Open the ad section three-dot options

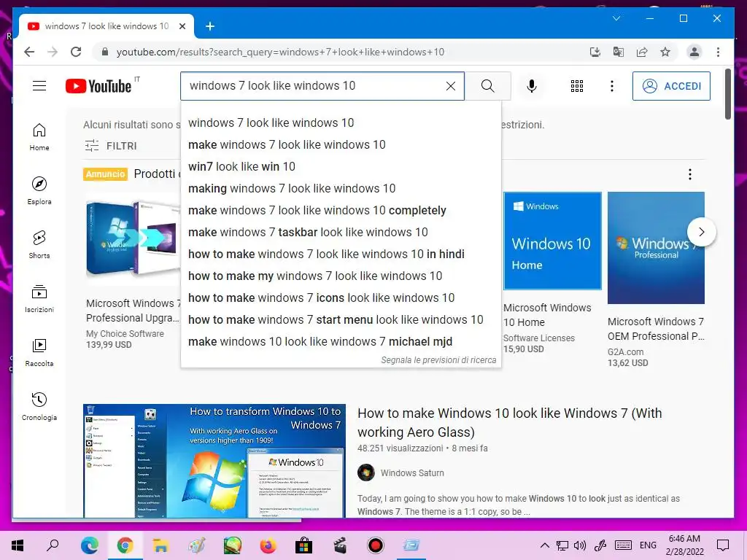pos(689,174)
